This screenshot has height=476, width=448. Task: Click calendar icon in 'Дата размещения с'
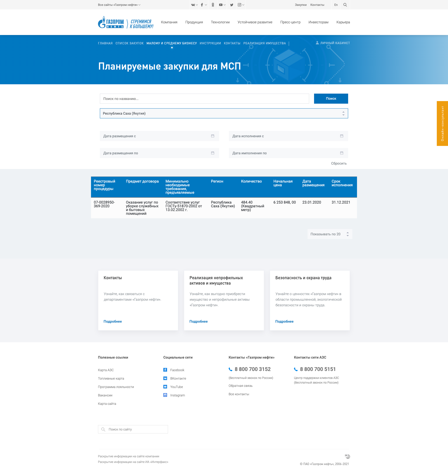(x=213, y=136)
